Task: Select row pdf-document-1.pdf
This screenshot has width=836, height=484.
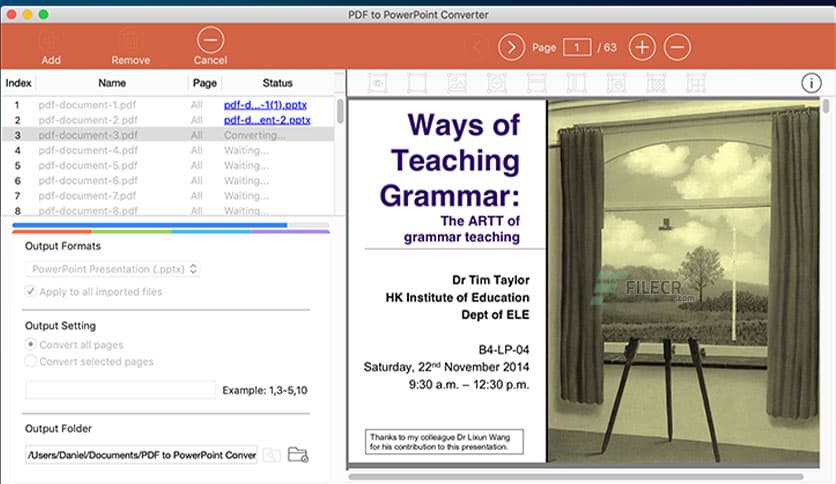Action: [168, 104]
